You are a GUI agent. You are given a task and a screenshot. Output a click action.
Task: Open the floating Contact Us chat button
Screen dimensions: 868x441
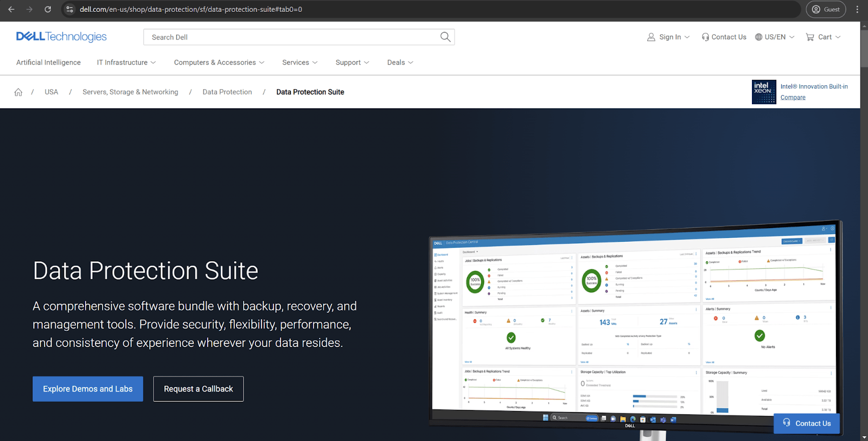[807, 424]
